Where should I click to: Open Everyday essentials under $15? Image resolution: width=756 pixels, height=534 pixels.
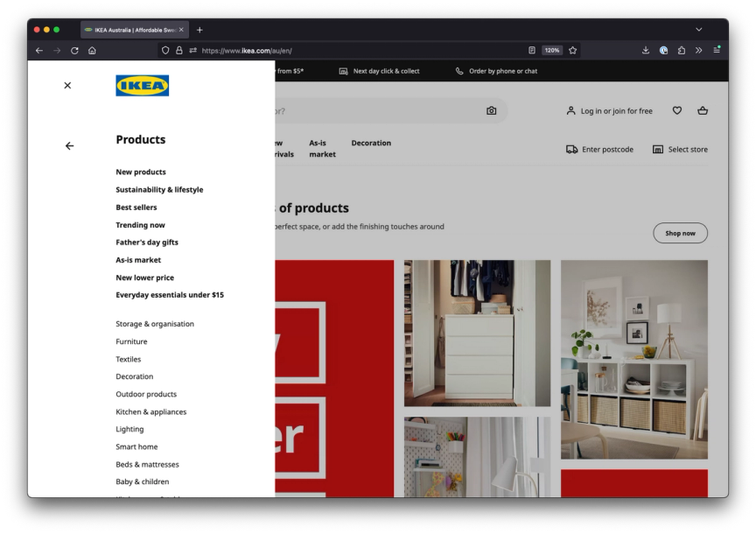[x=170, y=295]
